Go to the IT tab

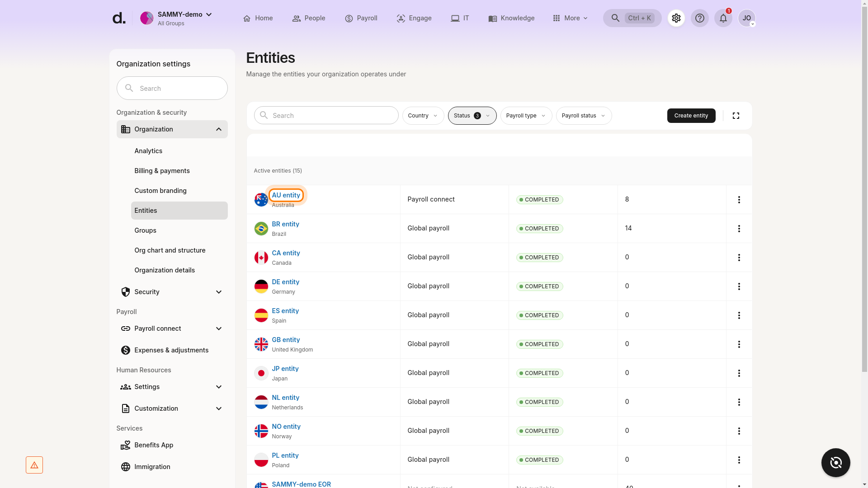coord(460,18)
